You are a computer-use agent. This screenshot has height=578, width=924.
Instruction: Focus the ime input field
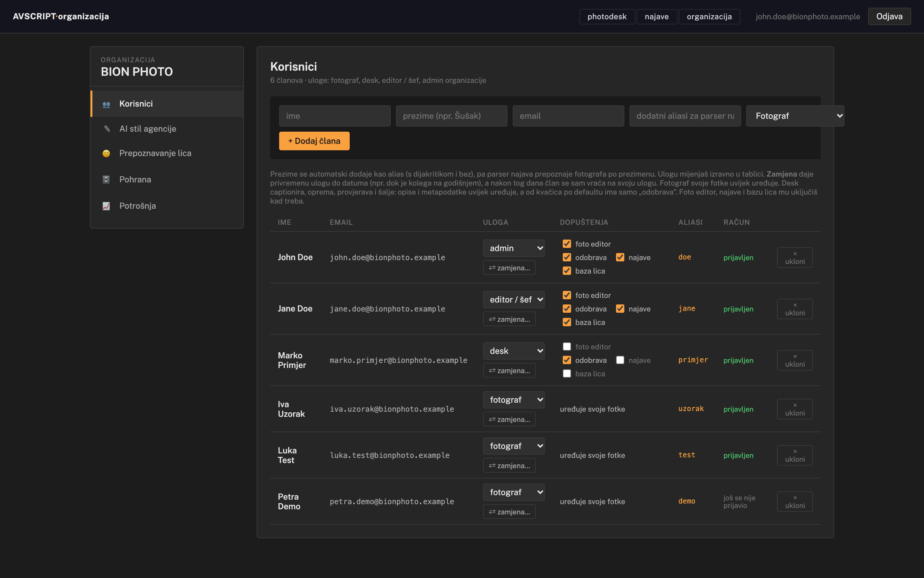pyautogui.click(x=335, y=116)
